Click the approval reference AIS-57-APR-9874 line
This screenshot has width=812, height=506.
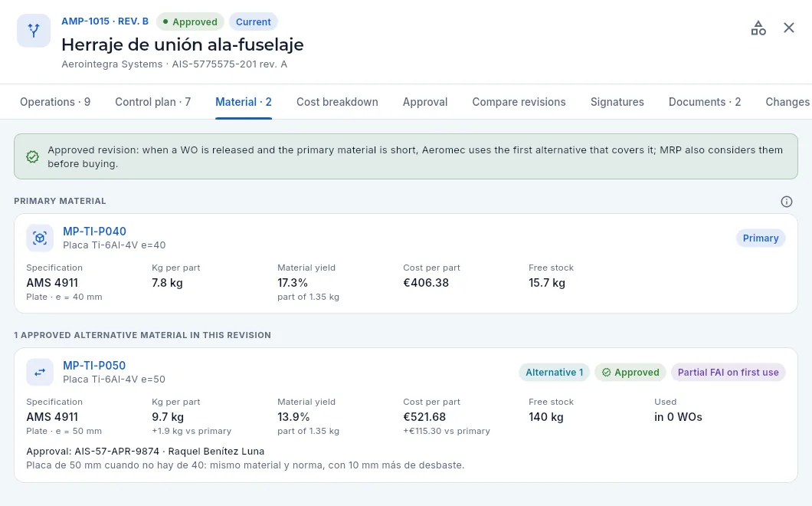(146, 452)
